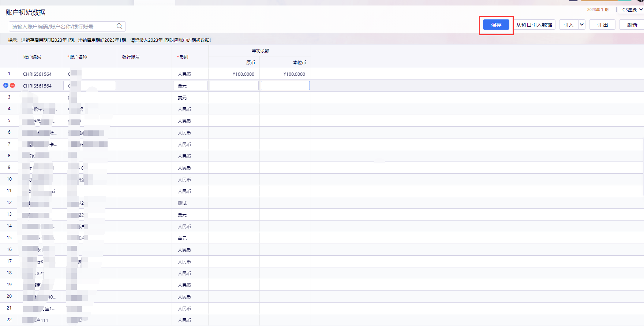Expand the CS星辰 account menu

point(632,10)
